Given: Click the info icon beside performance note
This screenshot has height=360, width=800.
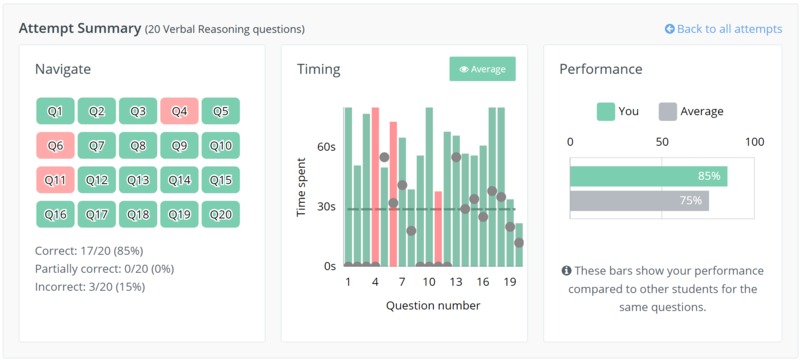Looking at the screenshot, I should click(x=566, y=271).
